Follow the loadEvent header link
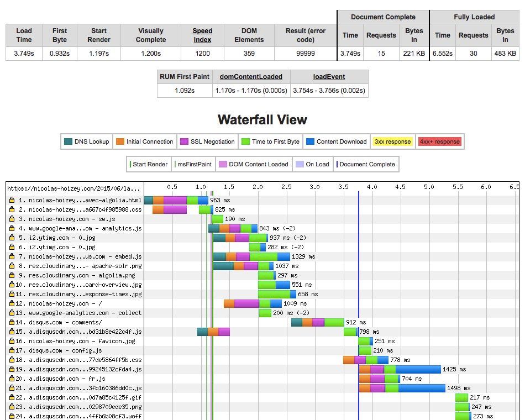Screen dimensions: 525x420 coord(329,77)
